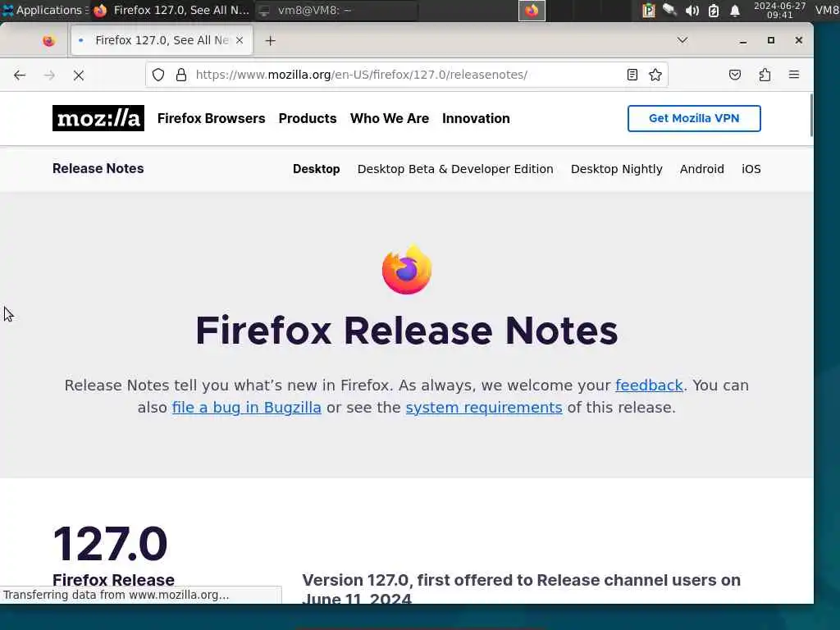Click the green P tray icon
840x630 pixels.
point(649,10)
